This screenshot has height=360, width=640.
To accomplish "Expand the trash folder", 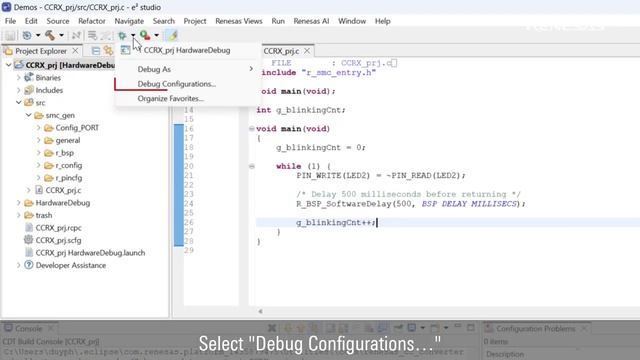I will 18,215.
